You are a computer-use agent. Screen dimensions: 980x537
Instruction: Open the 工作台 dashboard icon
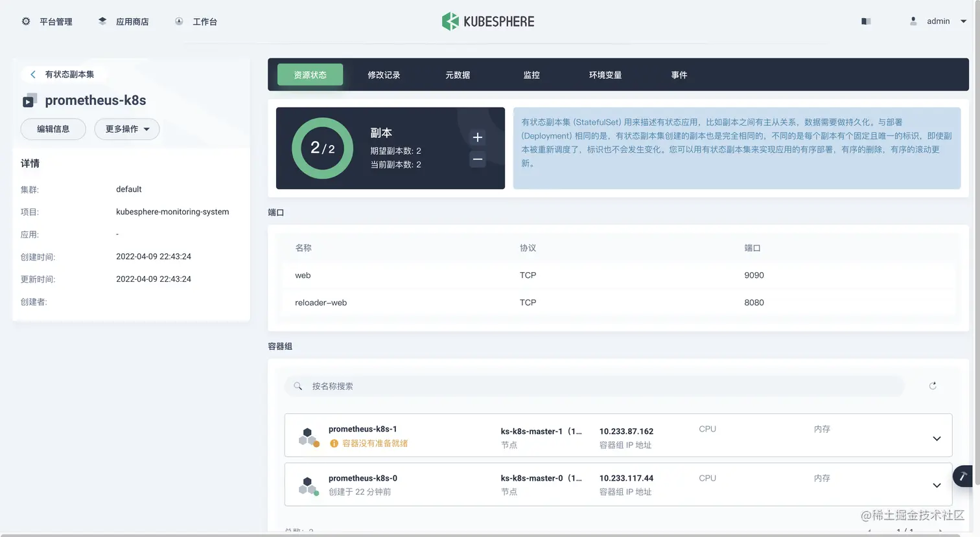(x=179, y=21)
